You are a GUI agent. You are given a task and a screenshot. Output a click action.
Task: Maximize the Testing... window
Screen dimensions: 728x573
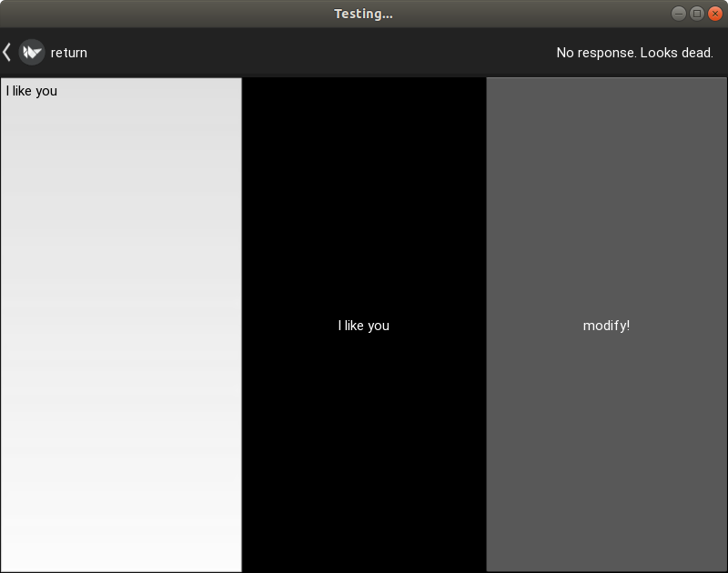point(697,14)
